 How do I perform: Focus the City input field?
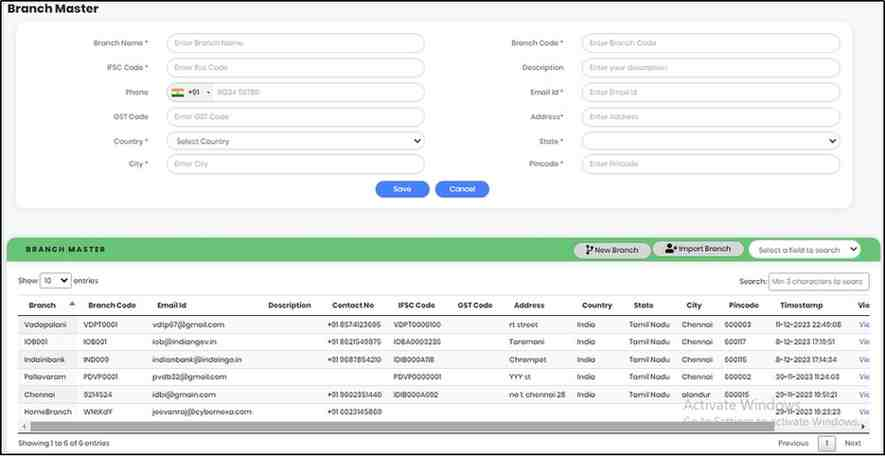click(296, 164)
